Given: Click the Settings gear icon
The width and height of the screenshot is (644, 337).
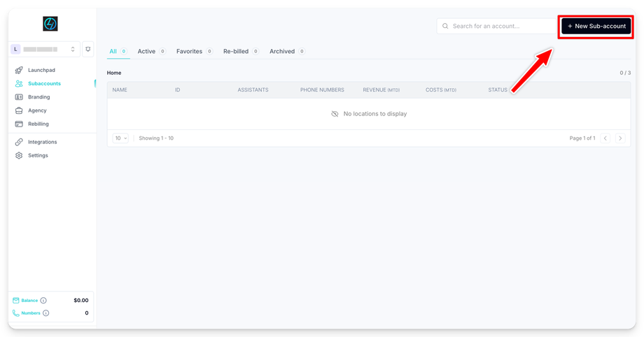Looking at the screenshot, I should tap(19, 156).
